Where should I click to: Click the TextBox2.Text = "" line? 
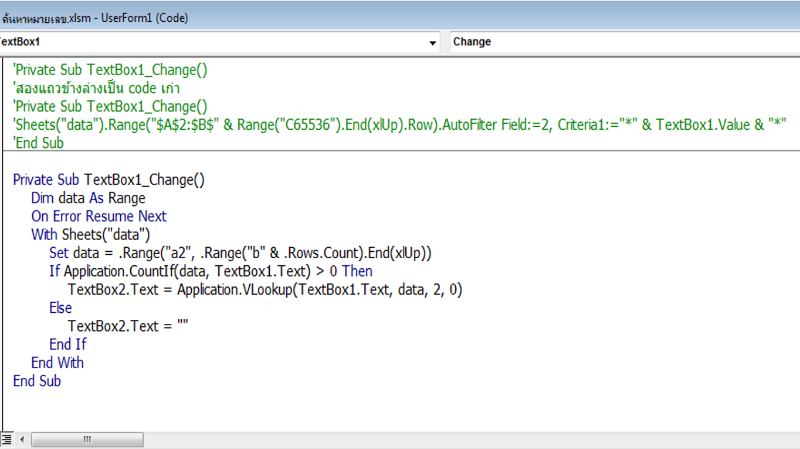[x=128, y=326]
